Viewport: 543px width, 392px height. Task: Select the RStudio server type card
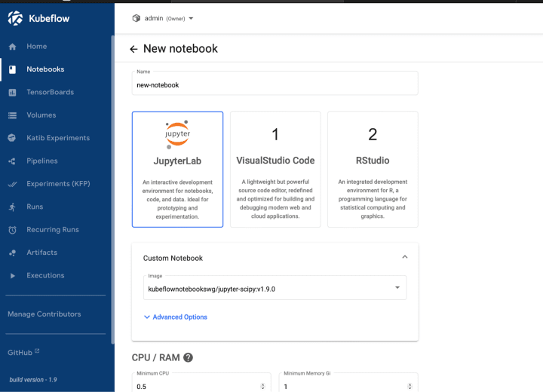[x=373, y=170]
